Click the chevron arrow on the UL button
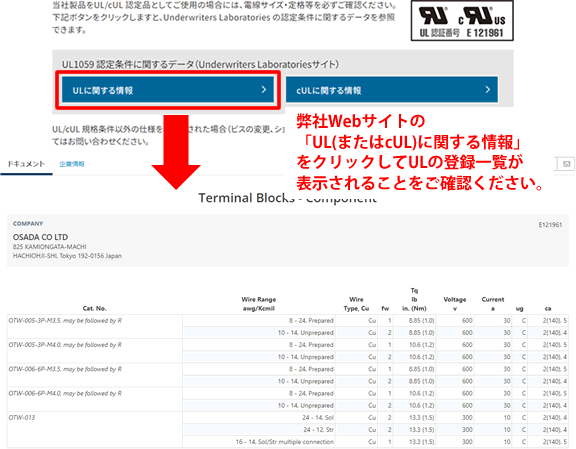Screen dimensions: 576x449 pyautogui.click(x=263, y=89)
